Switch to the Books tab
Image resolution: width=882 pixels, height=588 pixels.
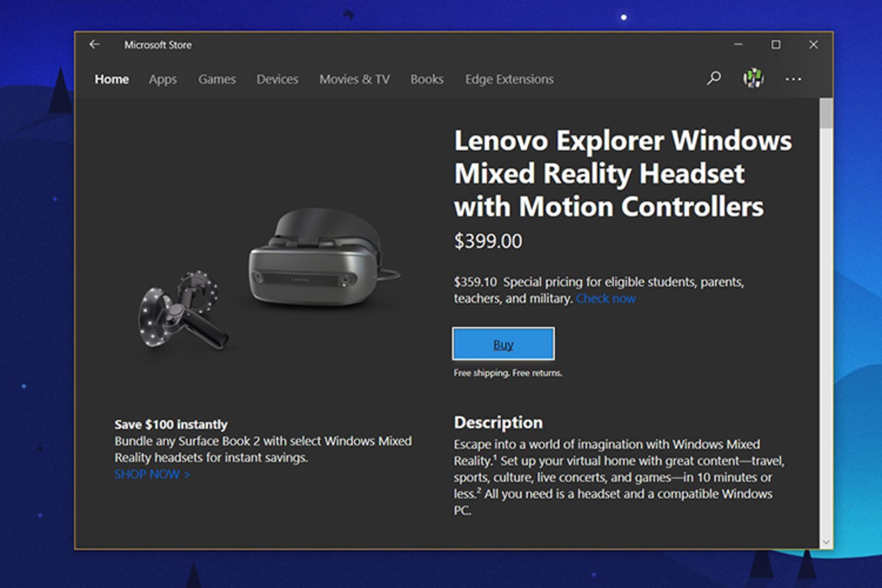(427, 79)
